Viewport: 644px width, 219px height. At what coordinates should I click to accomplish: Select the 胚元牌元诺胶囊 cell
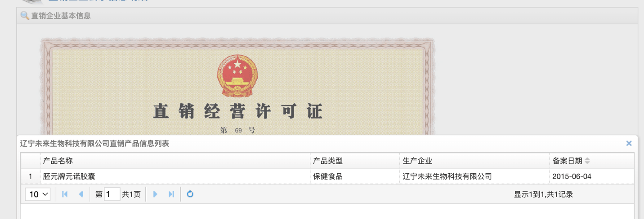[175, 176]
